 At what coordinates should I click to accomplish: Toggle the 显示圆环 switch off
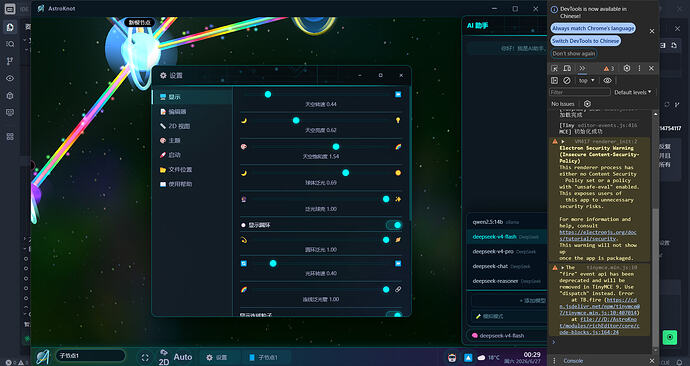tap(394, 225)
